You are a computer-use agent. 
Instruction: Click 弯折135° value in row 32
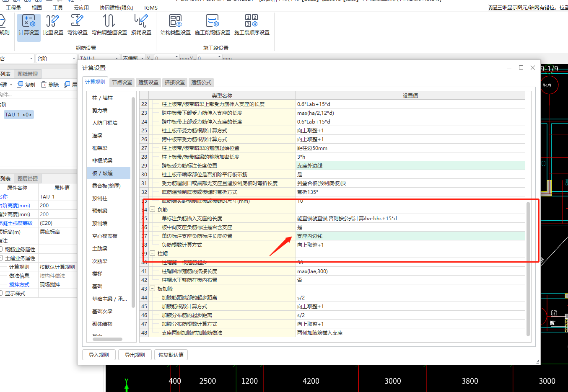click(x=410, y=192)
